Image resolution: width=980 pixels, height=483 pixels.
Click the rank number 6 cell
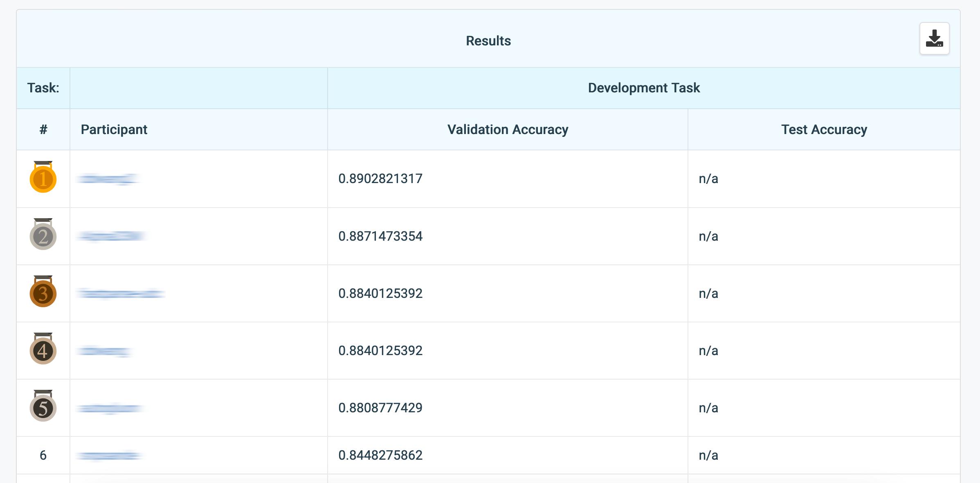coord(43,455)
